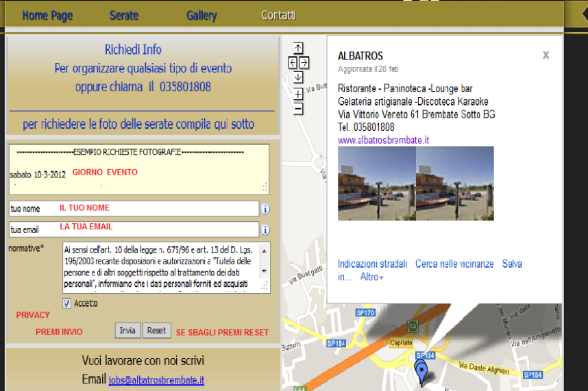Pan the map up with the arrow

tap(298, 48)
